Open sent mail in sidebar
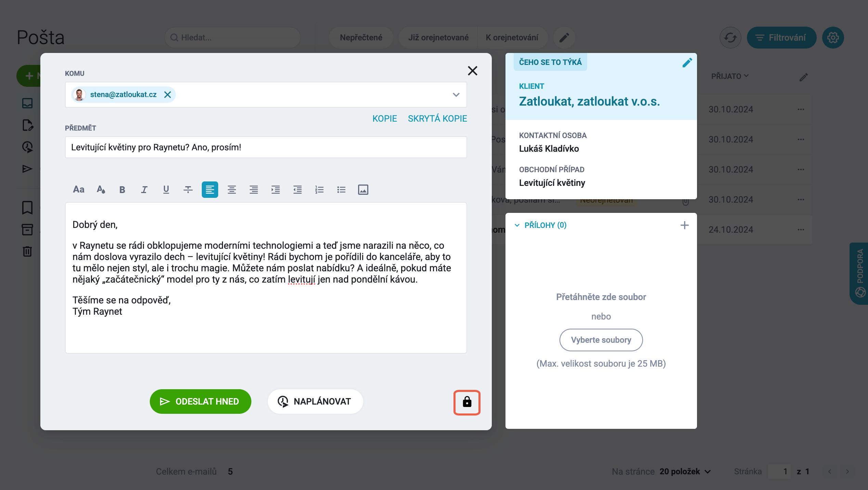Viewport: 868px width, 490px height. point(27,169)
